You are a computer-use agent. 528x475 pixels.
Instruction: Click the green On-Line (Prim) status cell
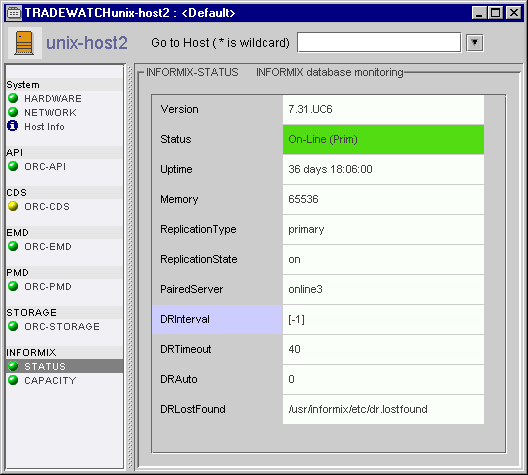(383, 139)
